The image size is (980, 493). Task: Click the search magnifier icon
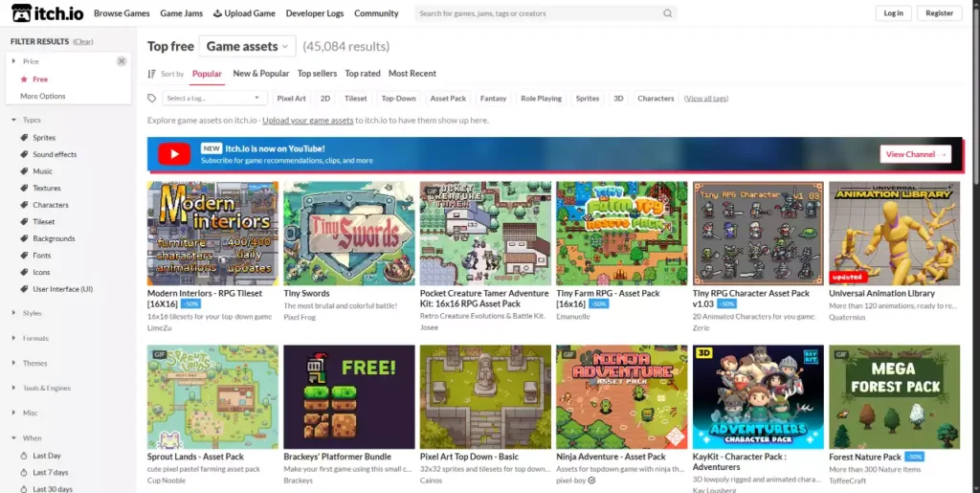point(667,13)
